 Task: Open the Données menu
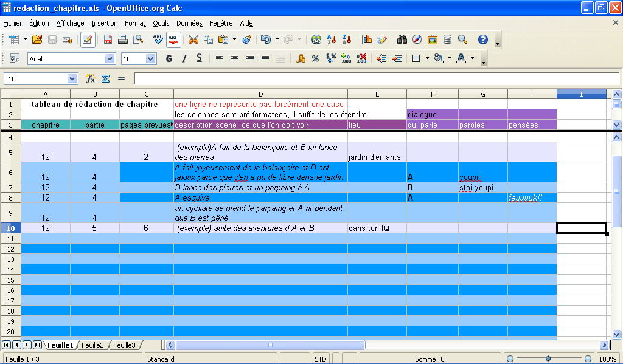(189, 23)
